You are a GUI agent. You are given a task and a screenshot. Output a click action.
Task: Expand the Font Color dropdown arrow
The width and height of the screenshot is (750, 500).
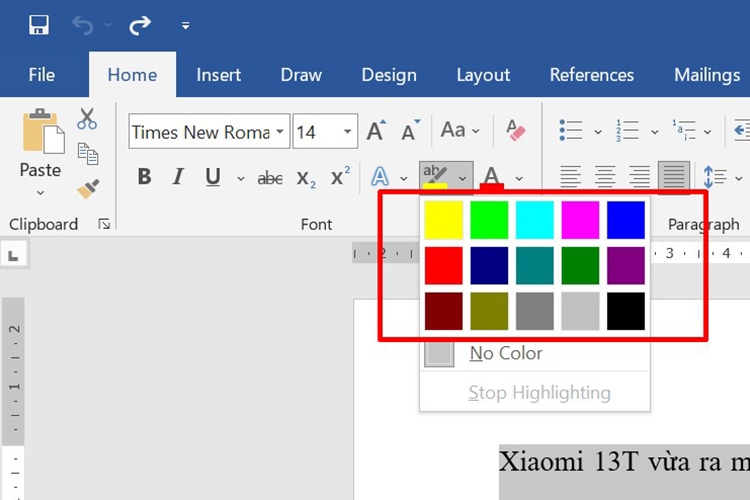coord(519,178)
